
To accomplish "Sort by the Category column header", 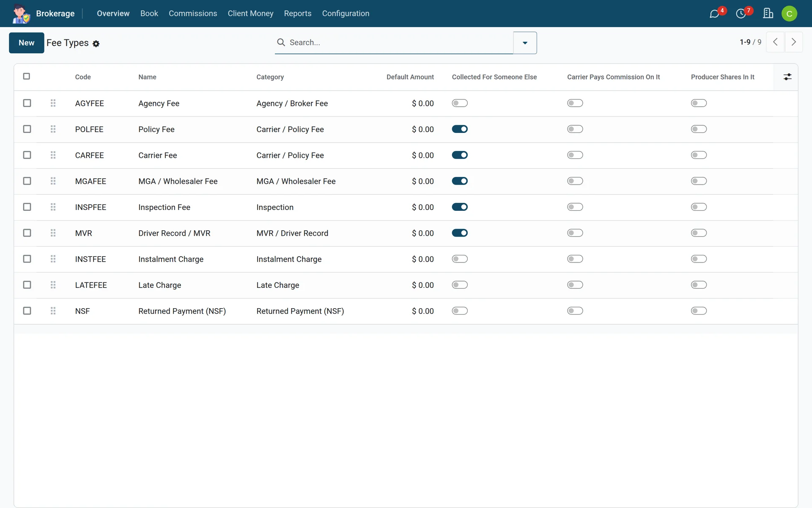I will point(270,77).
